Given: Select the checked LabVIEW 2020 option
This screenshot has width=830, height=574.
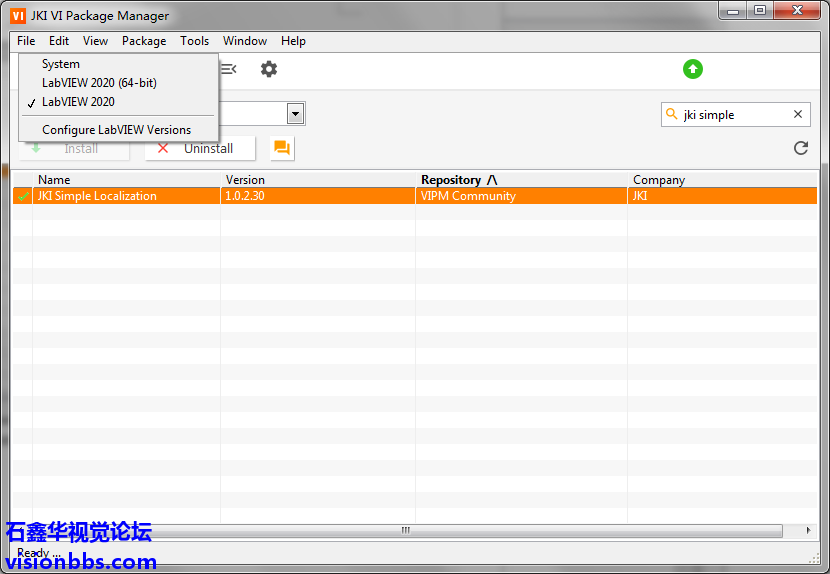Looking at the screenshot, I should tap(78, 102).
